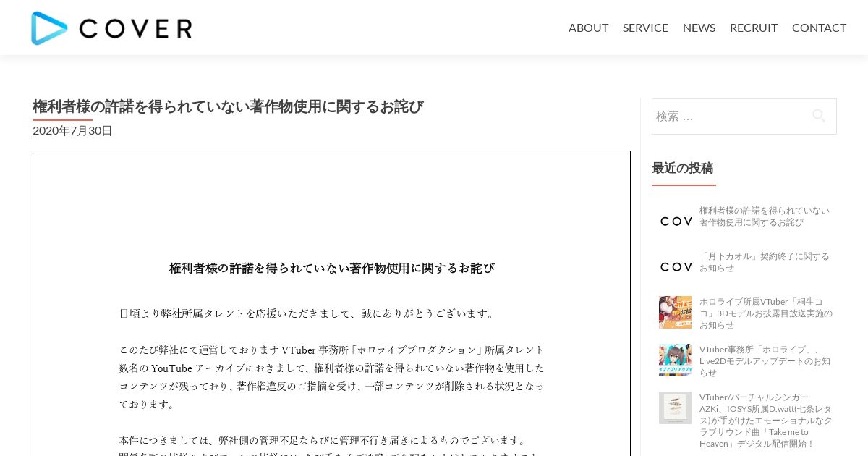Screen dimensions: 868x456
Task: Open recent post 「月下カオル」契約終了に関するお知らせ
Action: [765, 262]
